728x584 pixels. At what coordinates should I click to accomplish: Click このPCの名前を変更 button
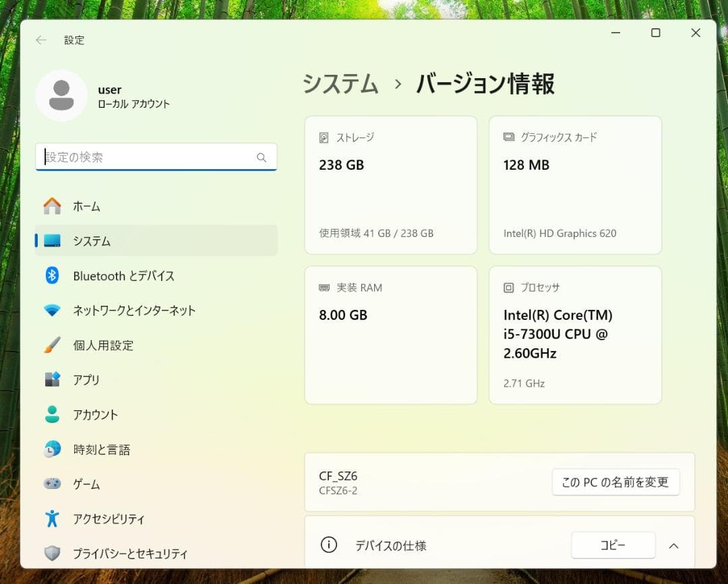click(x=615, y=482)
